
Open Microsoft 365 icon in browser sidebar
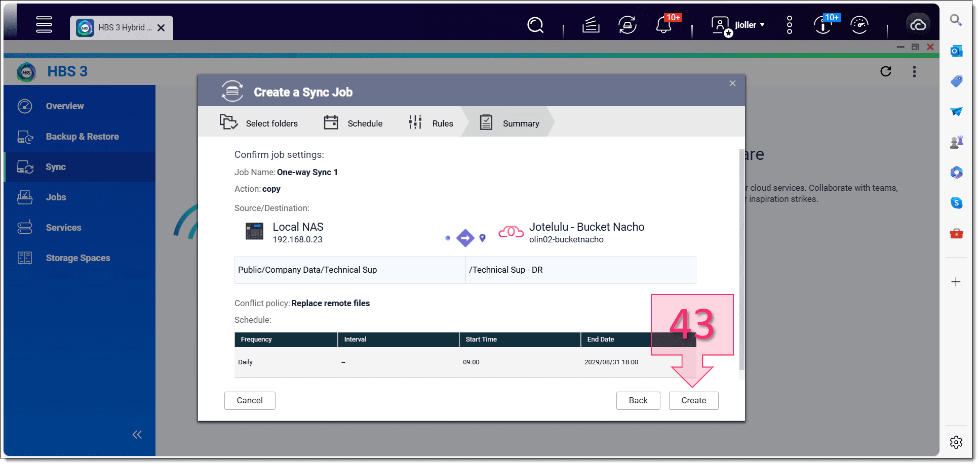pos(956,173)
